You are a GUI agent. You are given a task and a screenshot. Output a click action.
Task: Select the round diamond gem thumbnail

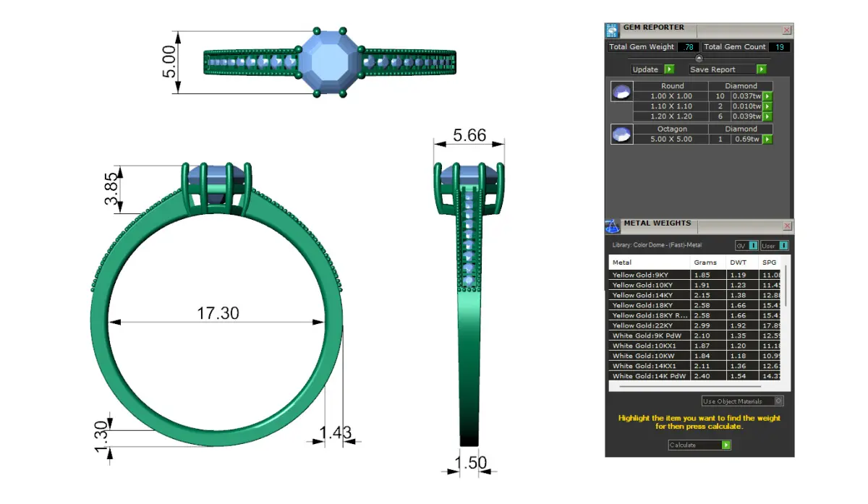pyautogui.click(x=621, y=92)
